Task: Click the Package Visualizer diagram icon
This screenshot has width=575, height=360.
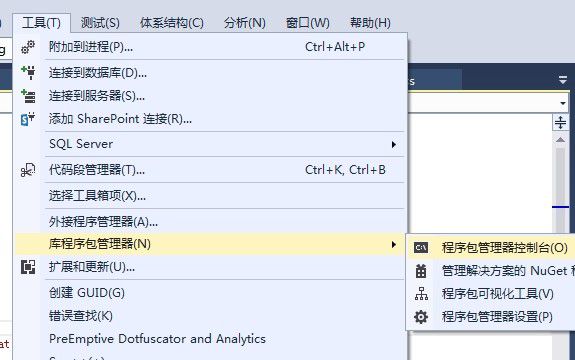Action: [421, 294]
